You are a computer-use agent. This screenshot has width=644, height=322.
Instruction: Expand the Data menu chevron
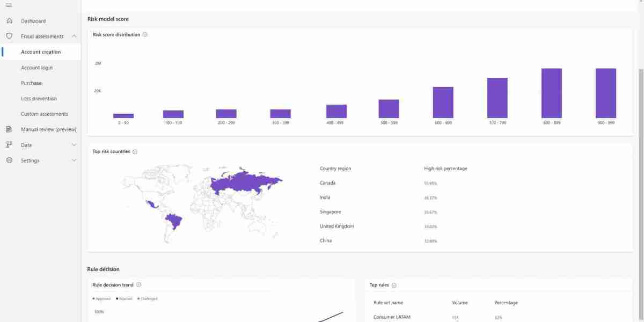74,145
